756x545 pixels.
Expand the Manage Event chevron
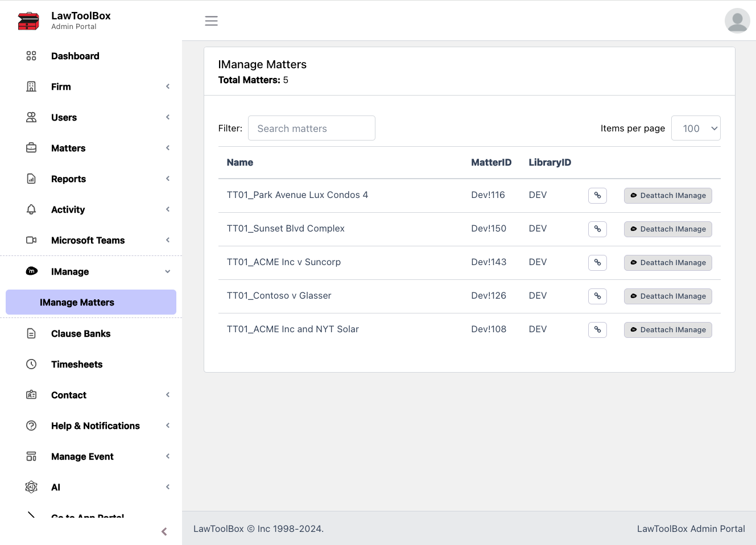[168, 456]
